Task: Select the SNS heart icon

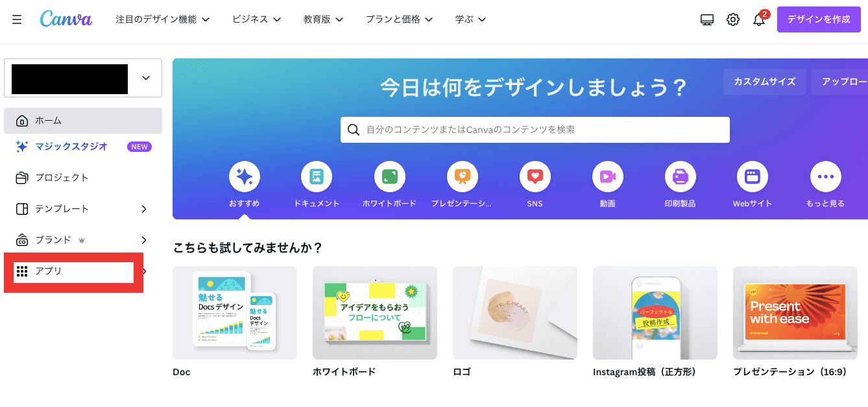Action: [535, 177]
